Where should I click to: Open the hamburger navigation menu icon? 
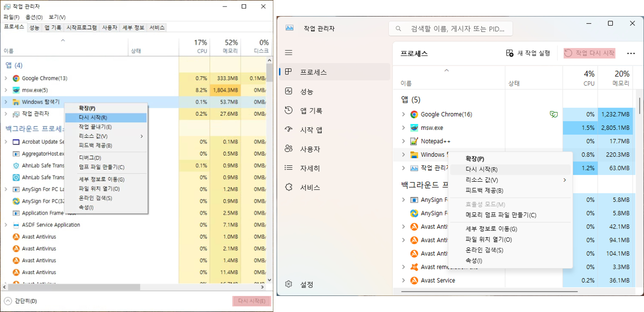(x=288, y=52)
